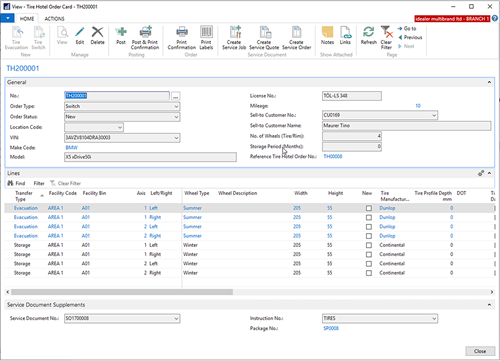Open the Service Document No. dropdown

pos(176,319)
